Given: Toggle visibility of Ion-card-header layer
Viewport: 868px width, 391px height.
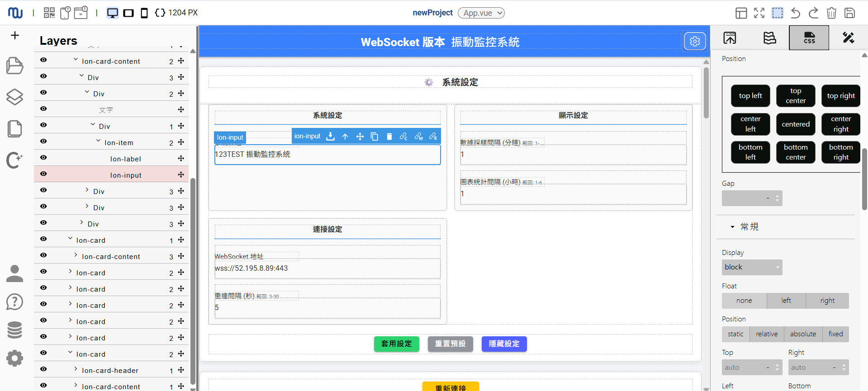Looking at the screenshot, I should [x=43, y=369].
